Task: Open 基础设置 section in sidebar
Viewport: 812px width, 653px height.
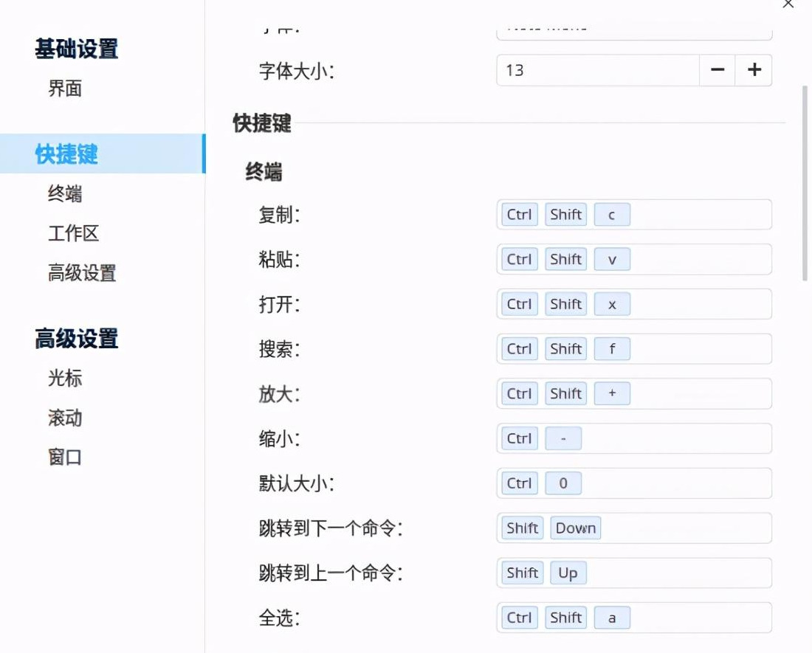Action: (x=77, y=49)
